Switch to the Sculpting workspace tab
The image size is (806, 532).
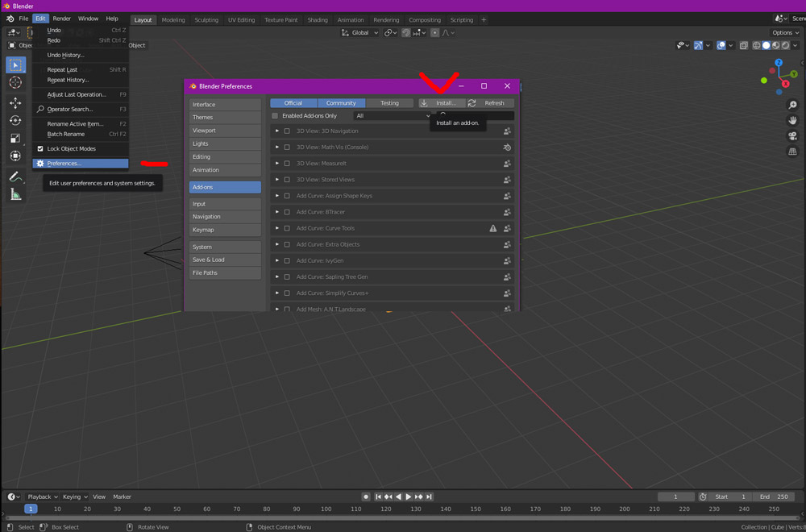tap(206, 20)
